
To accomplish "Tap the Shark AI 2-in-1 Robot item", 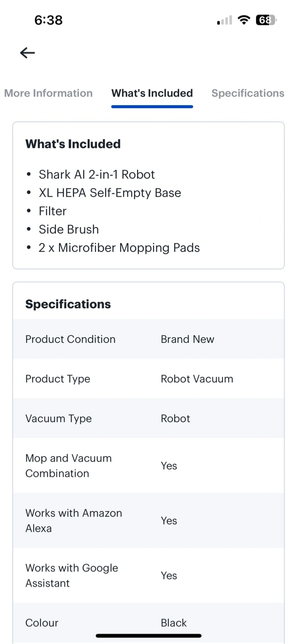I will tap(96, 174).
